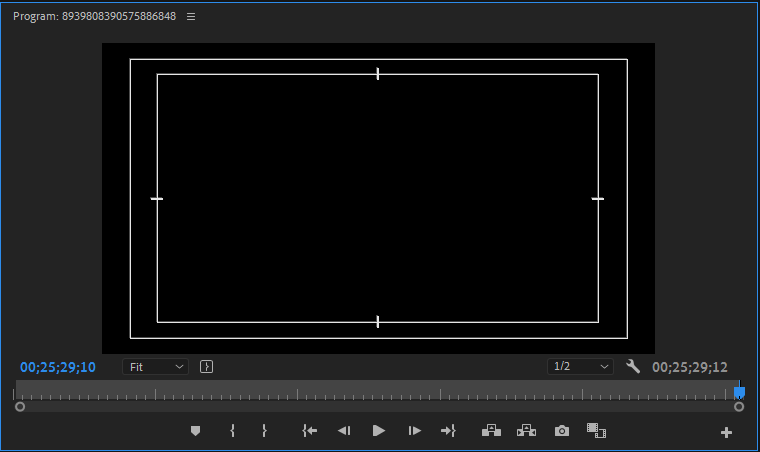This screenshot has width=760, height=452.
Task: Open the wrench Settings menu
Action: point(632,367)
